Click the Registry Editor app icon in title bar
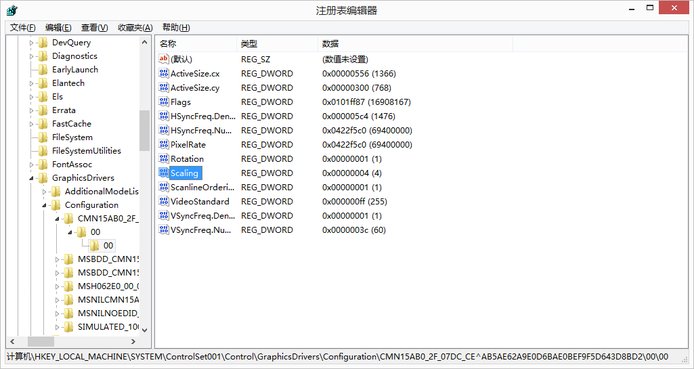Viewport: 694px width, 369px height. 12,10
